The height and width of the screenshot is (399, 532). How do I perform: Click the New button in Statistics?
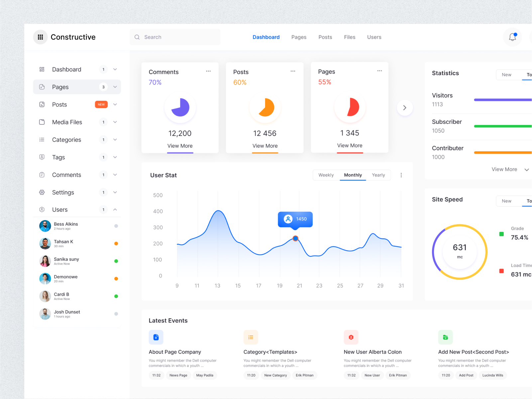(507, 74)
